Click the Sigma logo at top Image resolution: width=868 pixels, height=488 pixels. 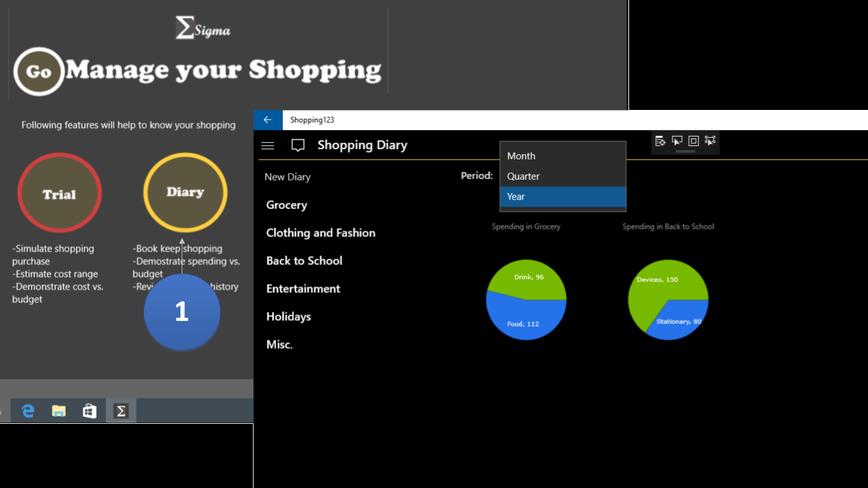(203, 29)
